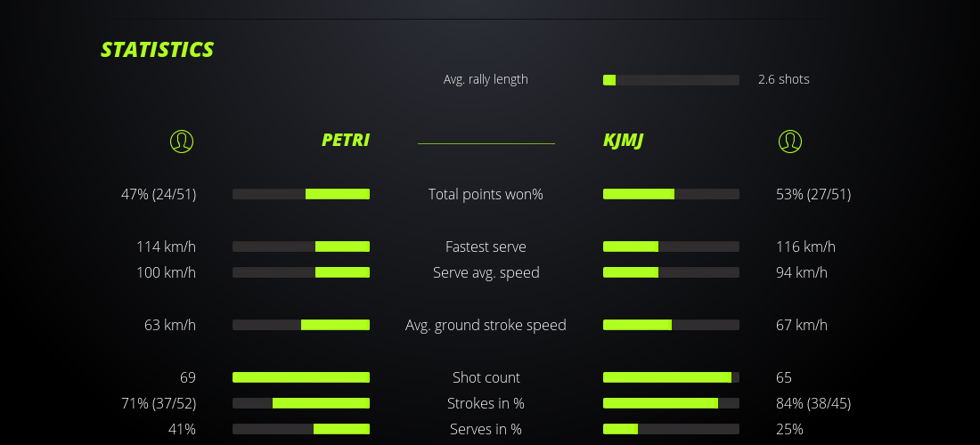
Task: Select the Fastest serve stat label
Action: pos(486,247)
